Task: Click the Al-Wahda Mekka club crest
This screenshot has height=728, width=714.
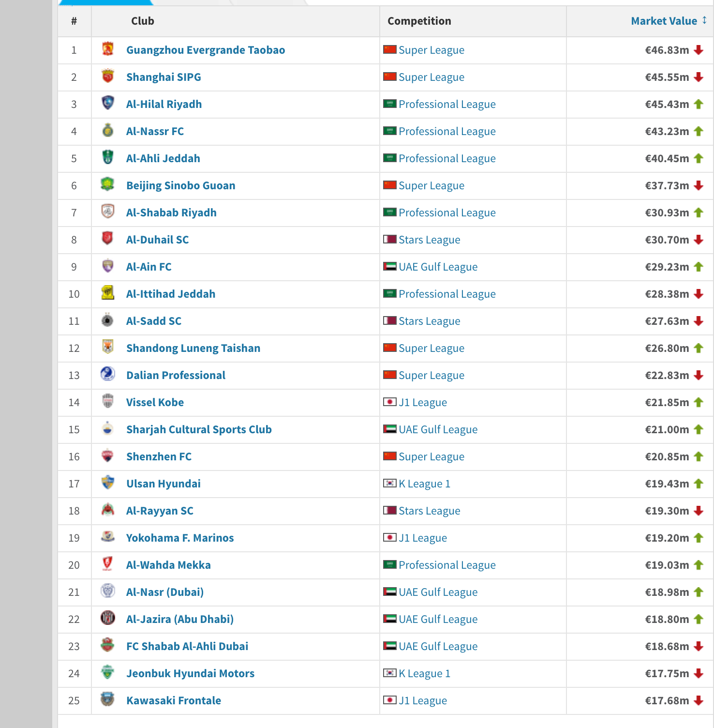Action: pos(108,564)
